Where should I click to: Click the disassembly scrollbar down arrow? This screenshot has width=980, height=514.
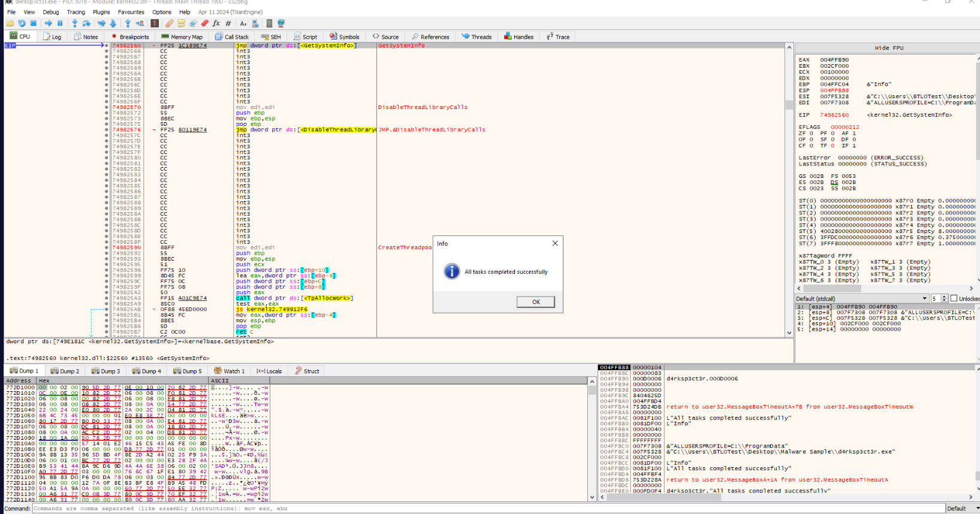(789, 332)
